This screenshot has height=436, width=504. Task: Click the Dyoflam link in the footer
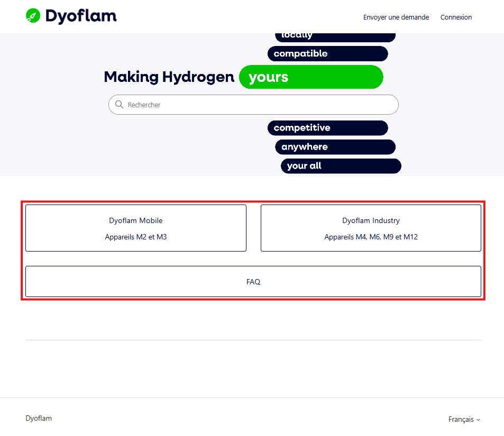click(x=39, y=419)
